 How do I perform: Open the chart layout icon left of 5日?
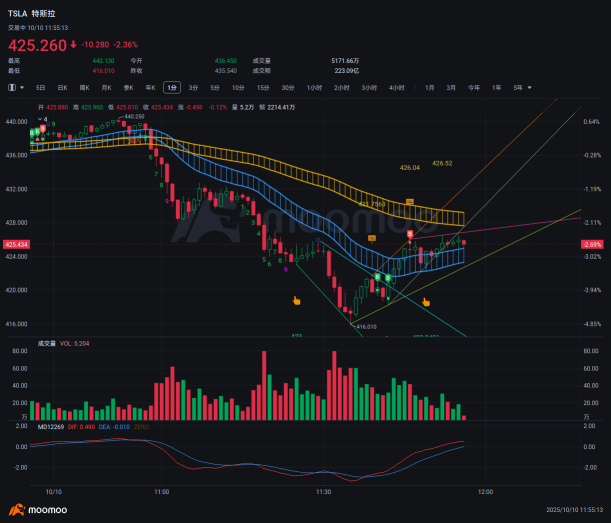(x=12, y=88)
